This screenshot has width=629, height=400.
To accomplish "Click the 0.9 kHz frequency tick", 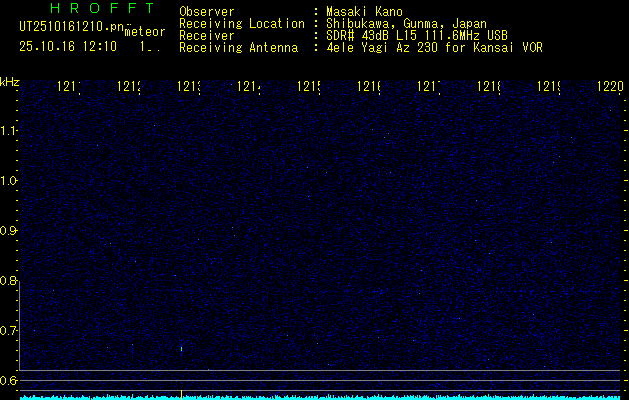I will [9, 231].
